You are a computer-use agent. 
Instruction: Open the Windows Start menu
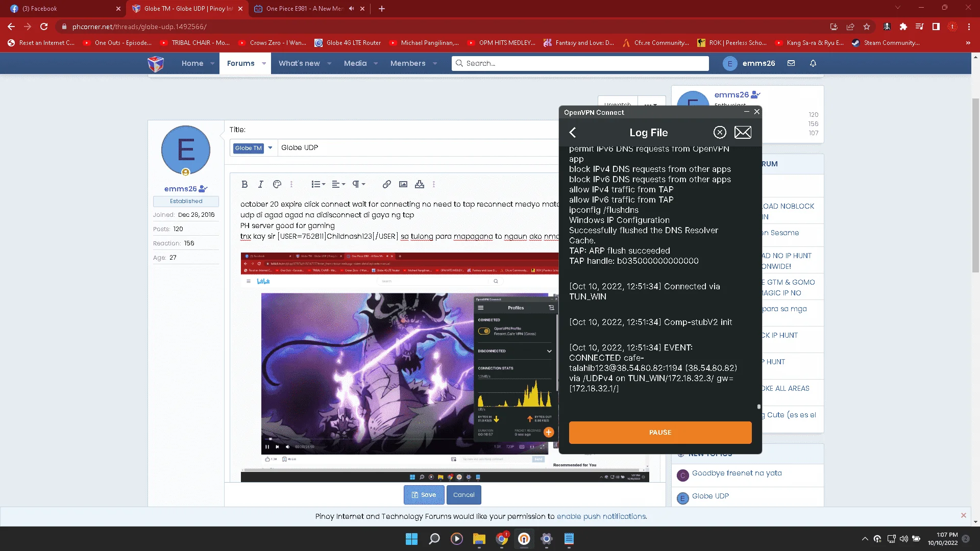411,539
